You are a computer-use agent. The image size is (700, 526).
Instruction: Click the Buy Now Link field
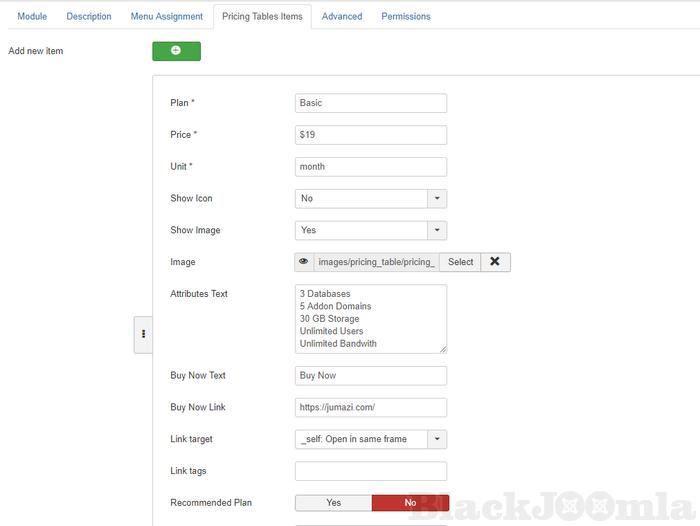[x=371, y=408]
